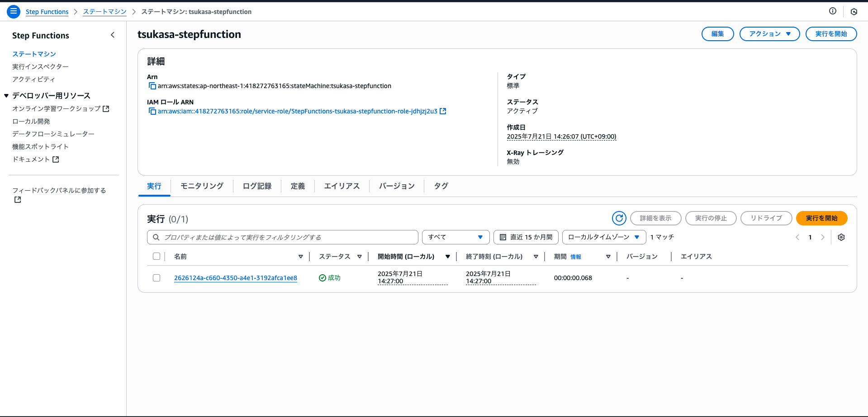
Task: Click the duration value 00:00:00.068
Action: 573,278
